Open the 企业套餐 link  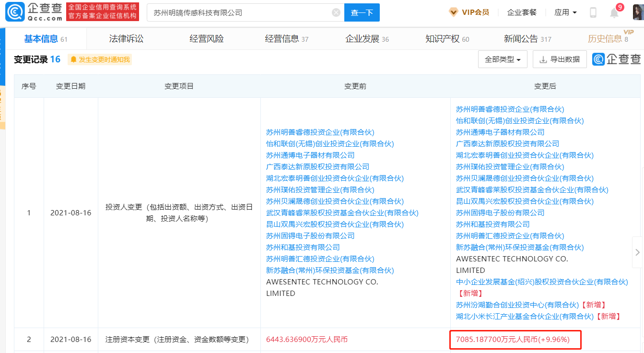tap(522, 12)
